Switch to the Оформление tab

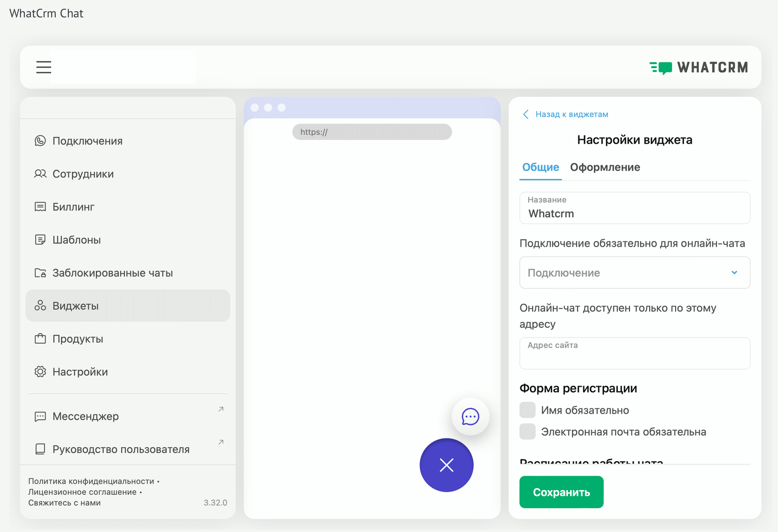(605, 168)
